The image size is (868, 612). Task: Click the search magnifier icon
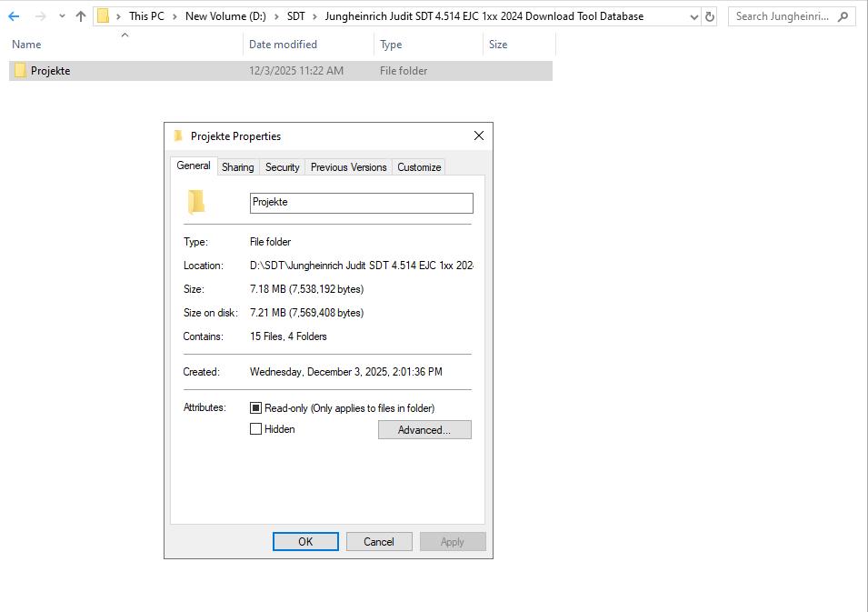click(843, 16)
